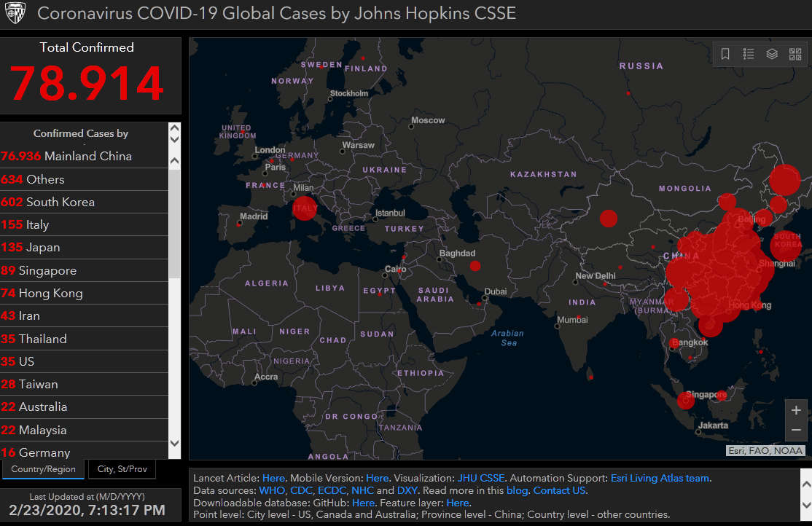Screen dimensions: 812x526
Task: Select the Germany row in the list
Action: (85, 450)
